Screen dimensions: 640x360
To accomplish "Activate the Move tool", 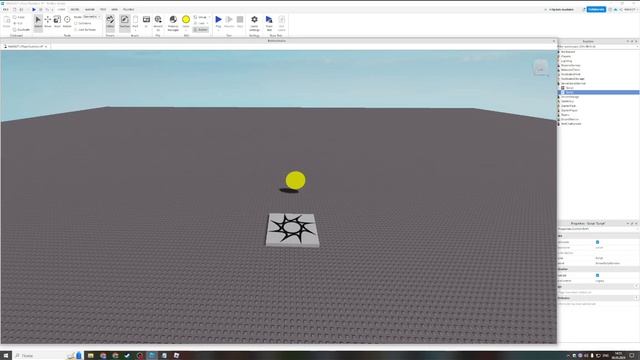I will pos(48,22).
